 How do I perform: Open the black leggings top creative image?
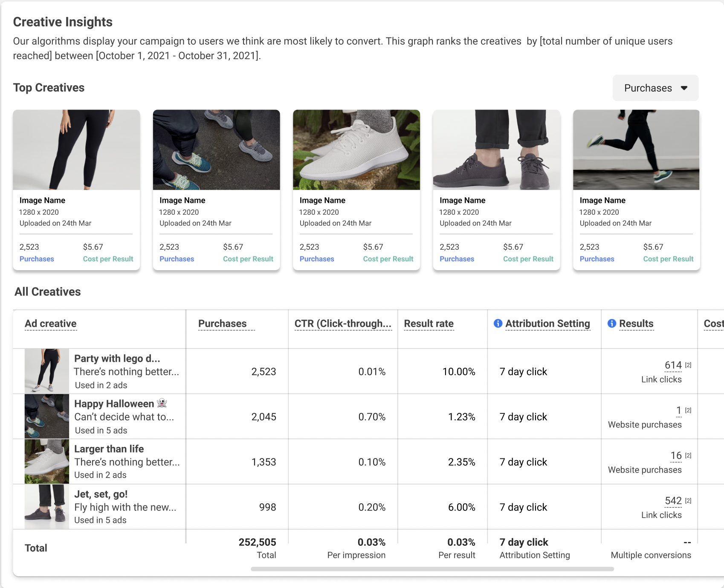coord(76,150)
